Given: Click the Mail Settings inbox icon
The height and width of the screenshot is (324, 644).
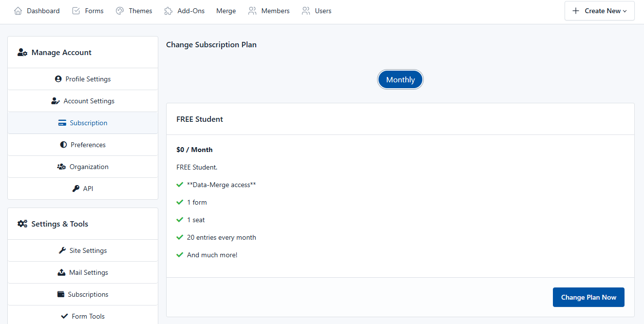Looking at the screenshot, I should pos(61,272).
